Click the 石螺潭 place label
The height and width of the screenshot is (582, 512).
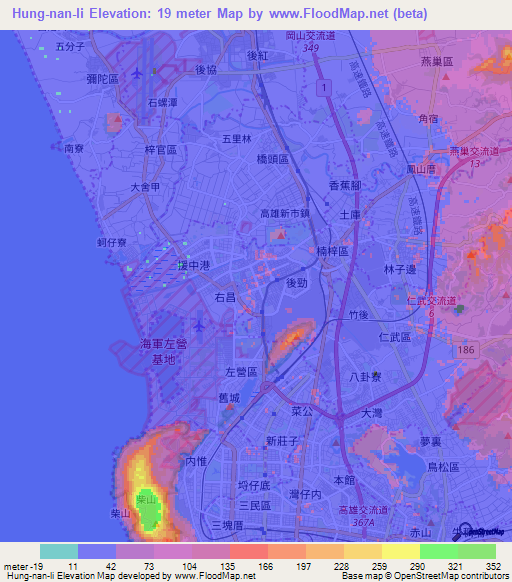[x=163, y=102]
